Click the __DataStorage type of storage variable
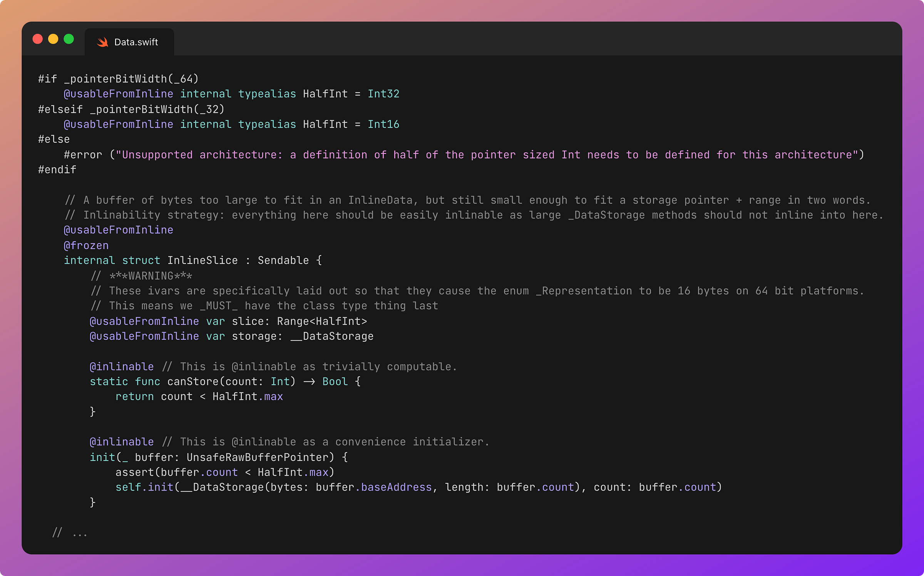 [331, 336]
